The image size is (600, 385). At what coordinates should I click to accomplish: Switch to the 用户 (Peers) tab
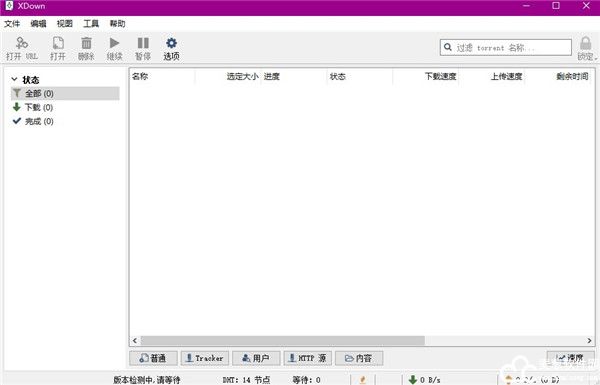click(256, 358)
